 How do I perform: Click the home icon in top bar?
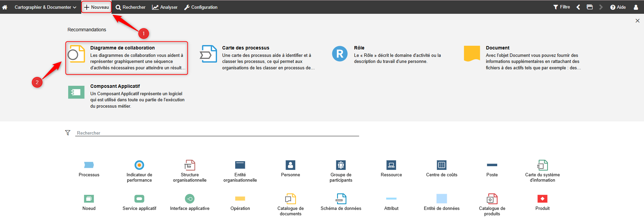point(5,7)
